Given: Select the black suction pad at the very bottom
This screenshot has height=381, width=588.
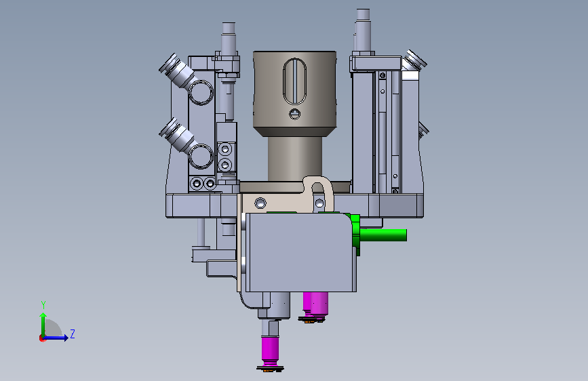Looking at the screenshot, I should click(x=270, y=369).
